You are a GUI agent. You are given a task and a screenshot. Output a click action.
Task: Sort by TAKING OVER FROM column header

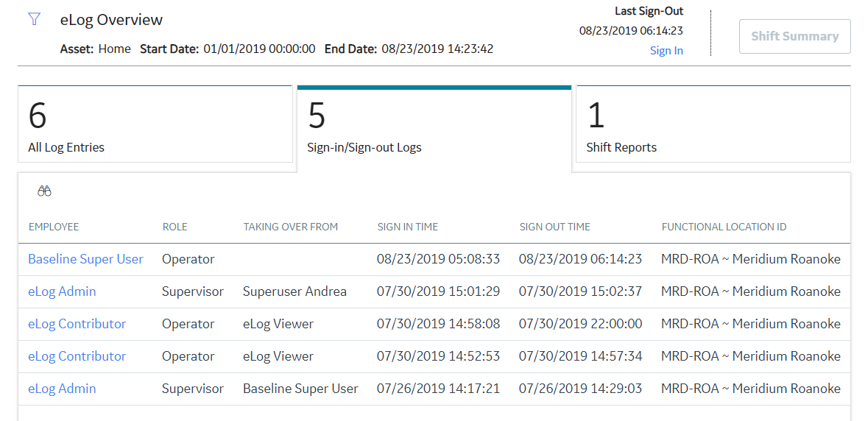coord(291,227)
